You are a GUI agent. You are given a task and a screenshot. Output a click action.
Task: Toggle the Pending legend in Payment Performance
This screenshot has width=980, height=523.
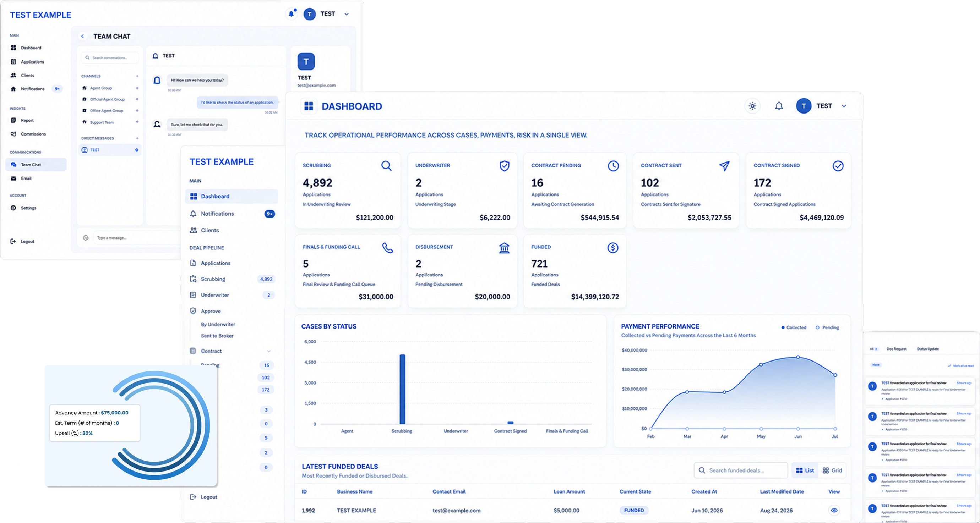(827, 327)
